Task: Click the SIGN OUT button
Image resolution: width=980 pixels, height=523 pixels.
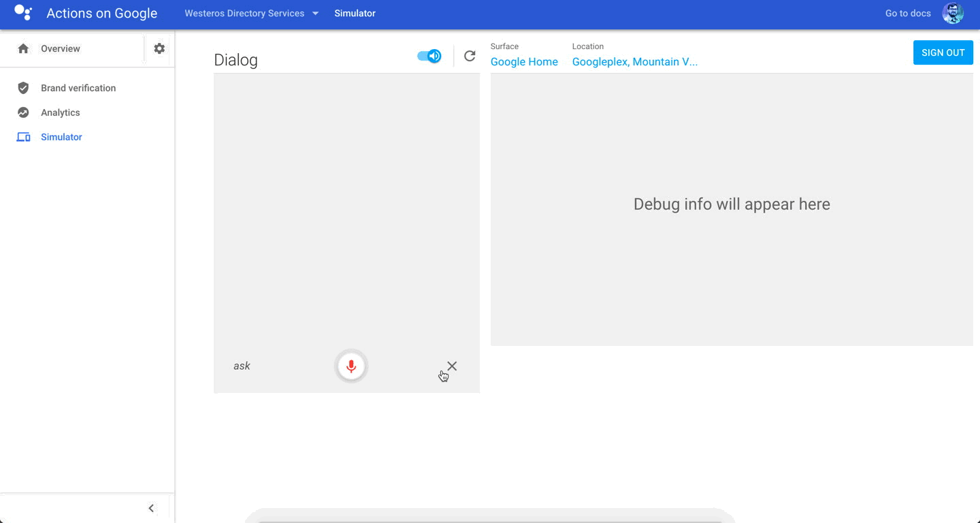Action: click(x=943, y=52)
